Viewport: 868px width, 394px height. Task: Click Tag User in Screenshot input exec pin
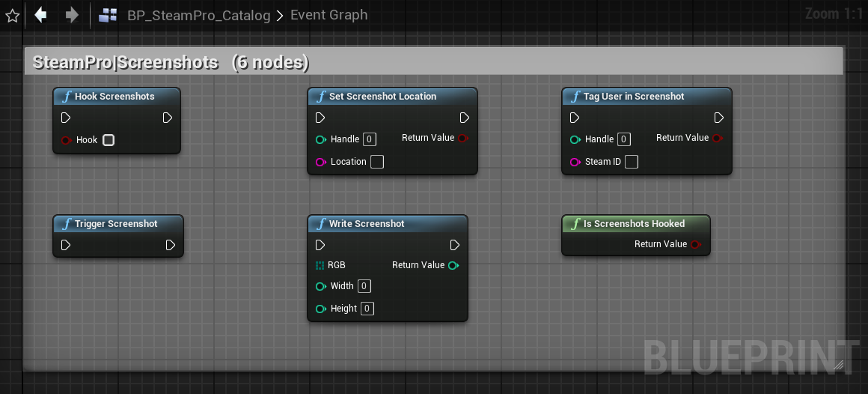[575, 118]
